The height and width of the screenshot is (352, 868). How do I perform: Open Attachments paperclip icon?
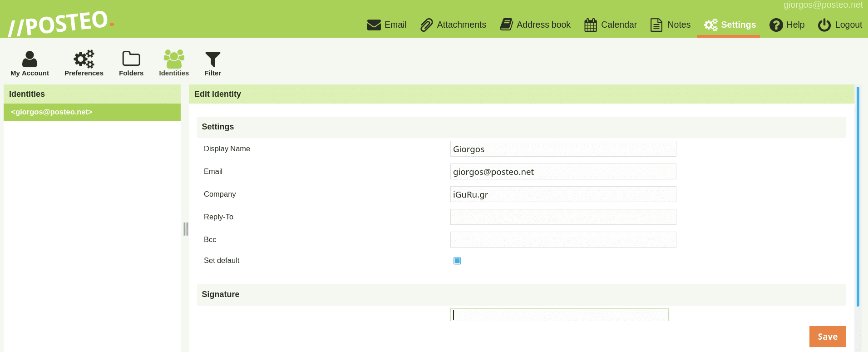click(426, 25)
